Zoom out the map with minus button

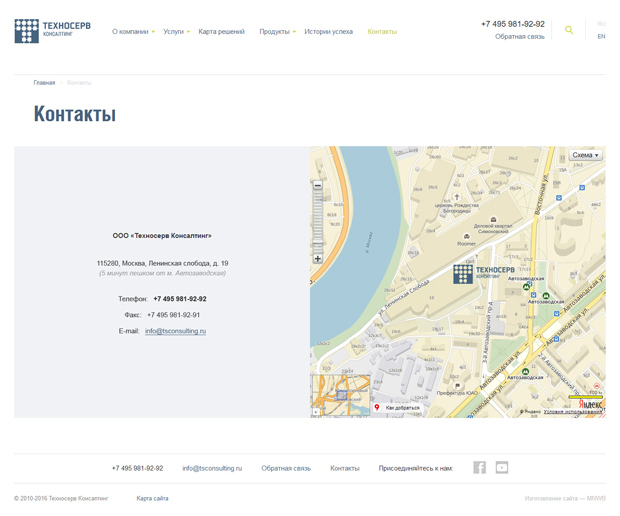pyautogui.click(x=318, y=185)
